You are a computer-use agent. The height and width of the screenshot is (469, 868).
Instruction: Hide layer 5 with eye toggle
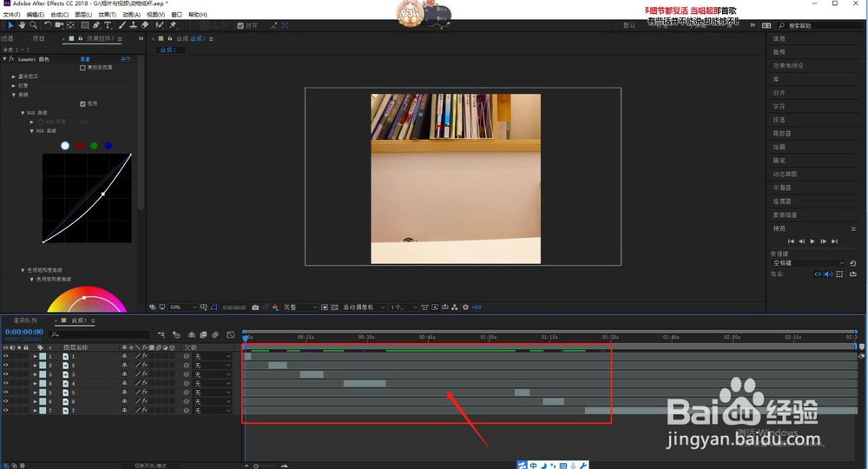(6, 393)
